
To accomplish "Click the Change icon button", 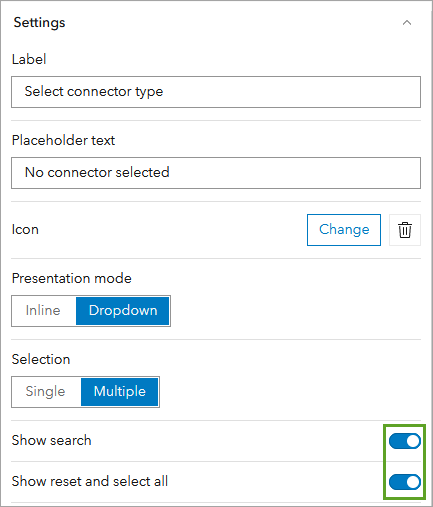I will click(x=344, y=230).
